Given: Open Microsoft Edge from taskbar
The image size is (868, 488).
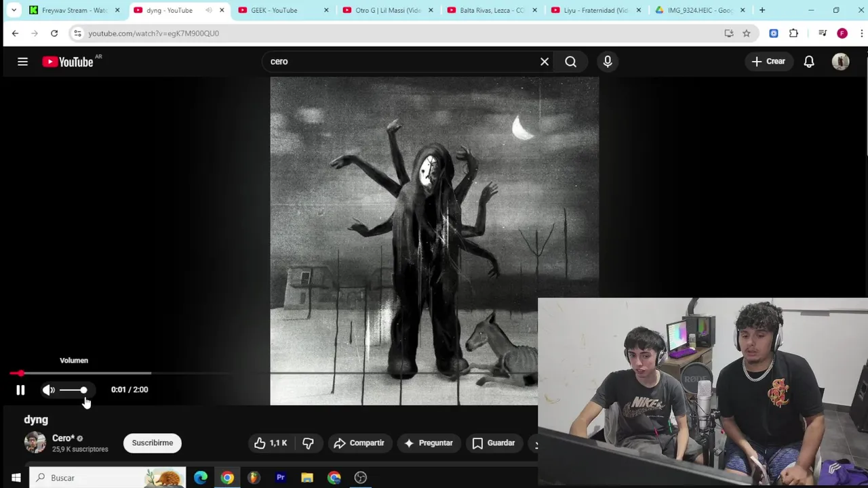Looking at the screenshot, I should (201, 478).
